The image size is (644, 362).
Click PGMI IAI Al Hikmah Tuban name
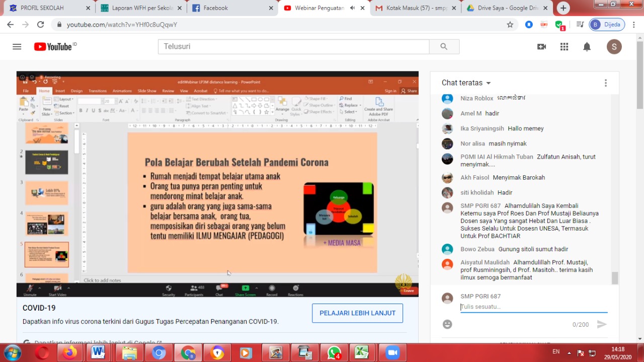(x=497, y=157)
